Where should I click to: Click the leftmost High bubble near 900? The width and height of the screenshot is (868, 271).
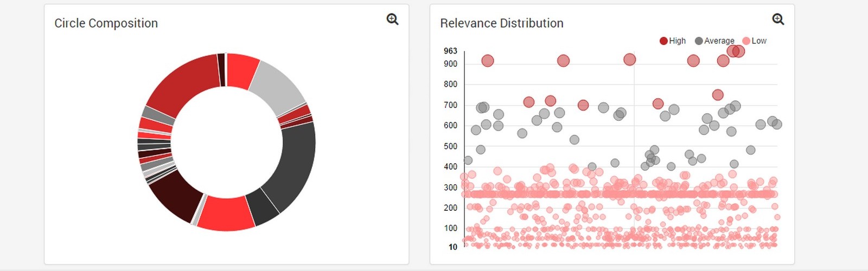(488, 61)
